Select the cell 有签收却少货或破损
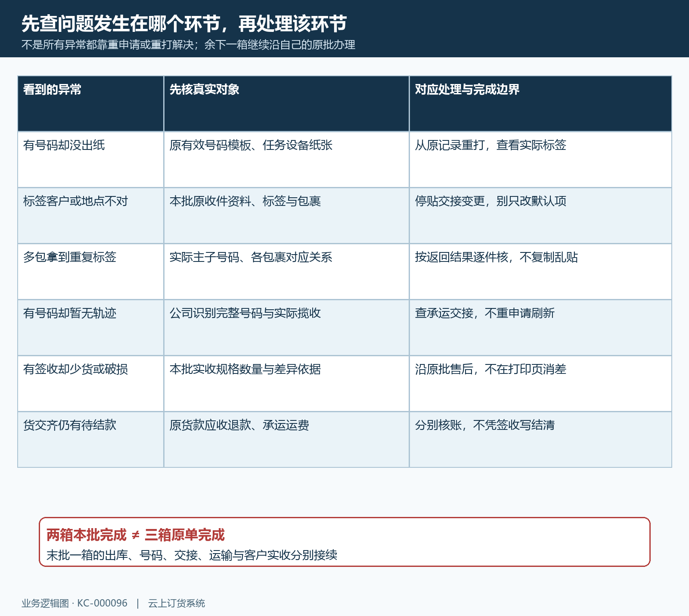The image size is (689, 616). pyautogui.click(x=91, y=383)
